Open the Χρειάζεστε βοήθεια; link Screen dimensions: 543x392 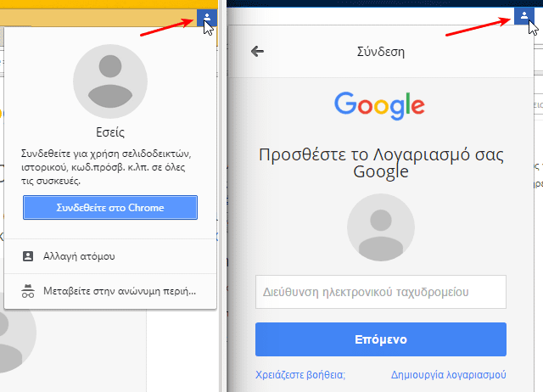point(300,375)
